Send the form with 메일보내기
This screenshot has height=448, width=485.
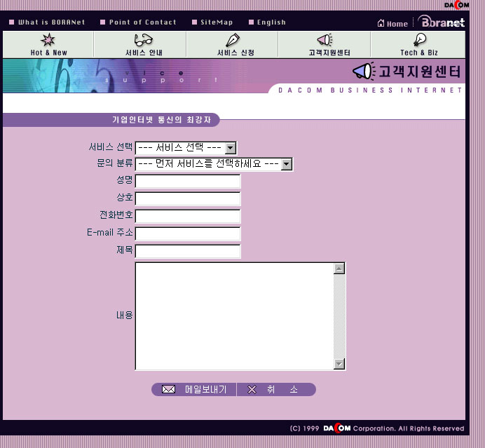coord(194,389)
